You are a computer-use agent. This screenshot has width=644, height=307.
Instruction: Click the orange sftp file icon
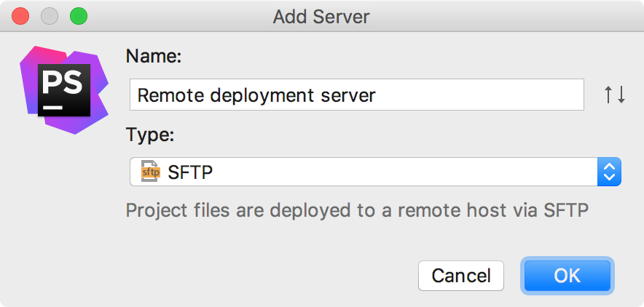pos(149,172)
